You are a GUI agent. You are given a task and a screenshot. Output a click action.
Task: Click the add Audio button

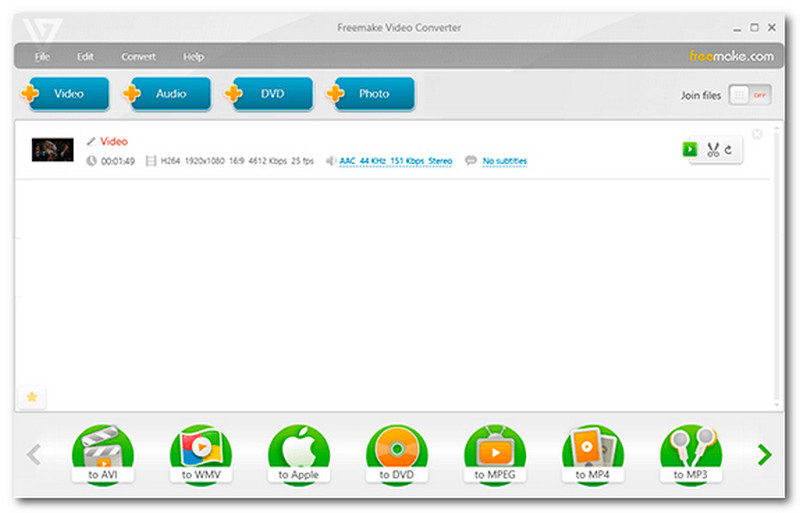click(167, 94)
